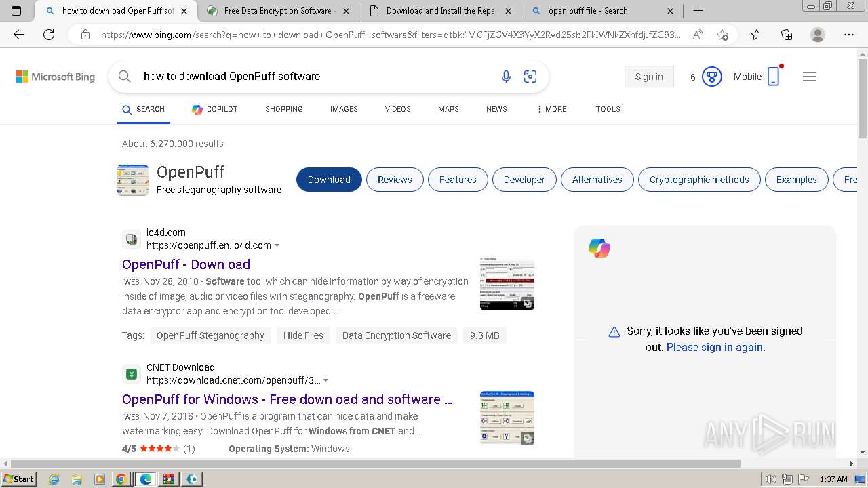Select the Examples filter pill
The width and height of the screenshot is (868, 488).
click(797, 180)
